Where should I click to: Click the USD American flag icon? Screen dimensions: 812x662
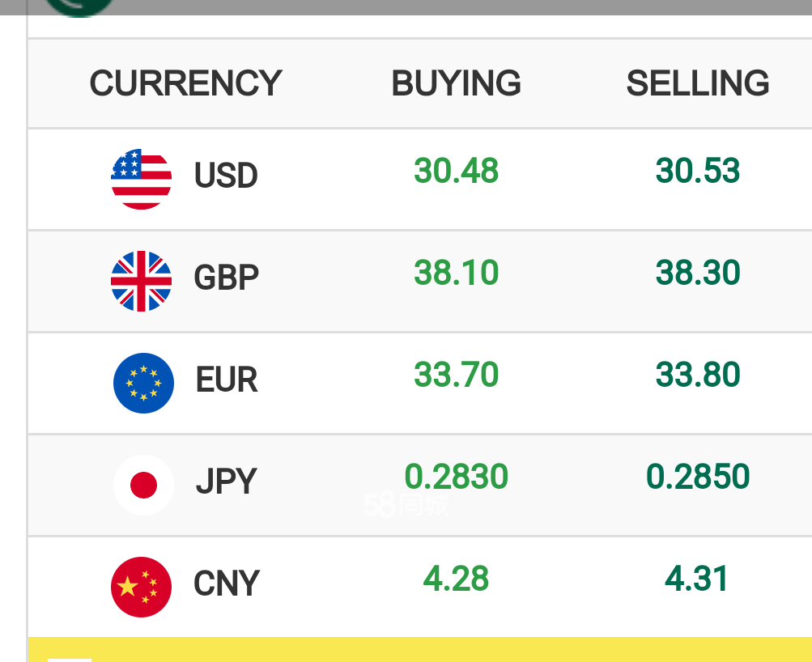pos(142,179)
